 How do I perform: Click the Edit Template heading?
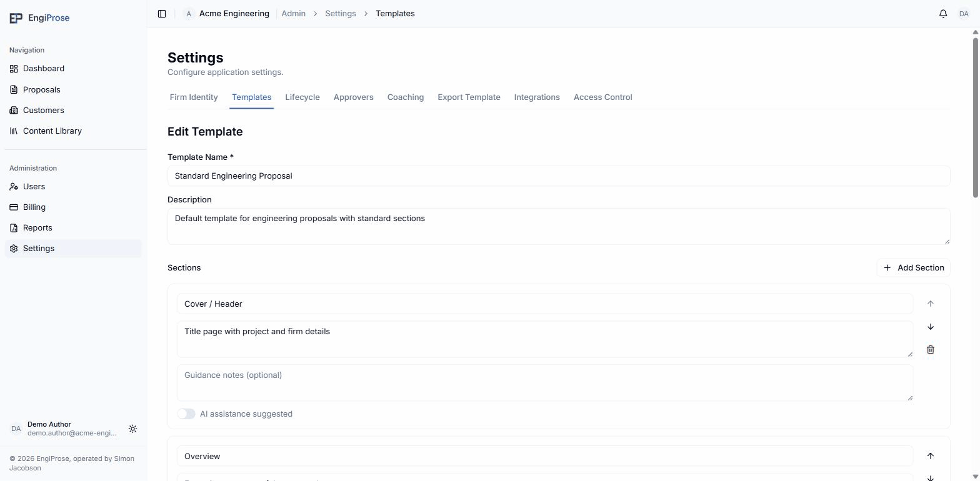coord(205,132)
